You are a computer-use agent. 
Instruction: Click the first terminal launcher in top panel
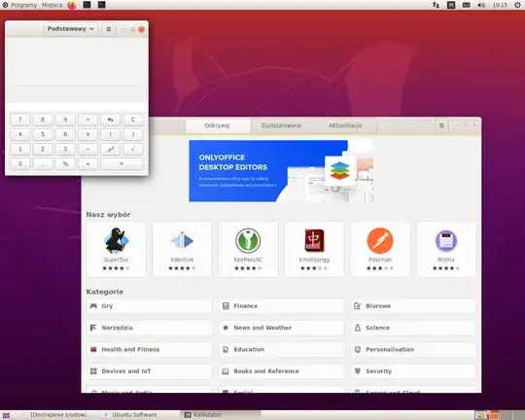(x=87, y=5)
